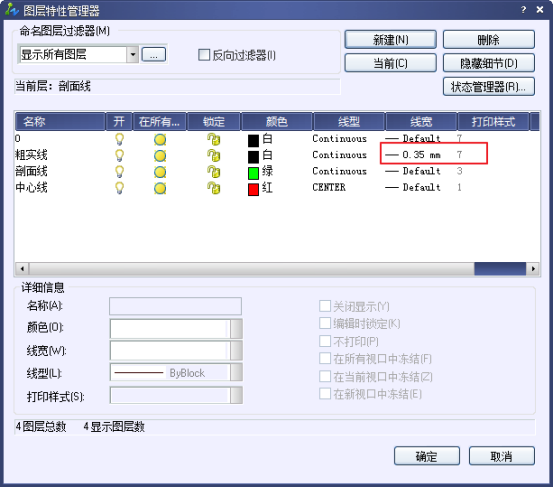
Task: Click the 当前(C) button
Action: (x=390, y=63)
